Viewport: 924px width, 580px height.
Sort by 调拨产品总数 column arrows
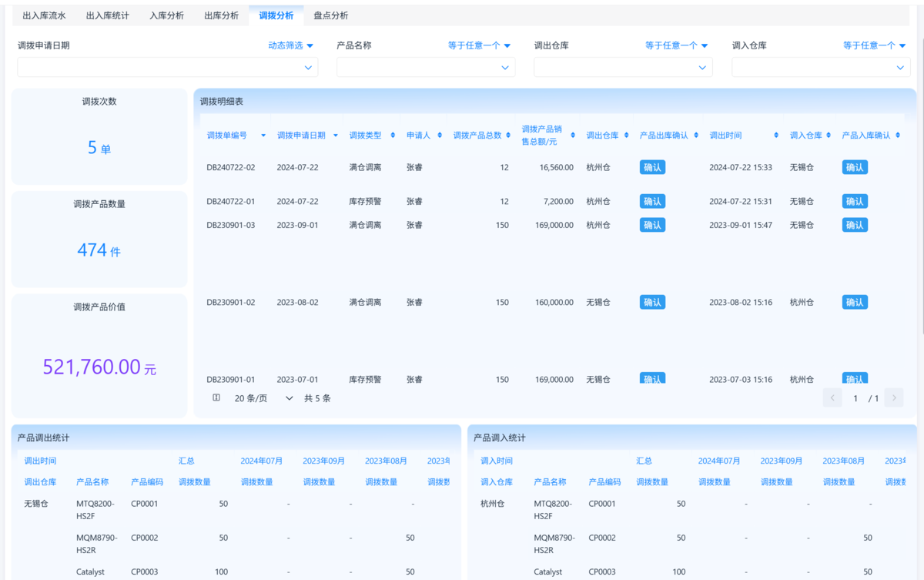(509, 136)
